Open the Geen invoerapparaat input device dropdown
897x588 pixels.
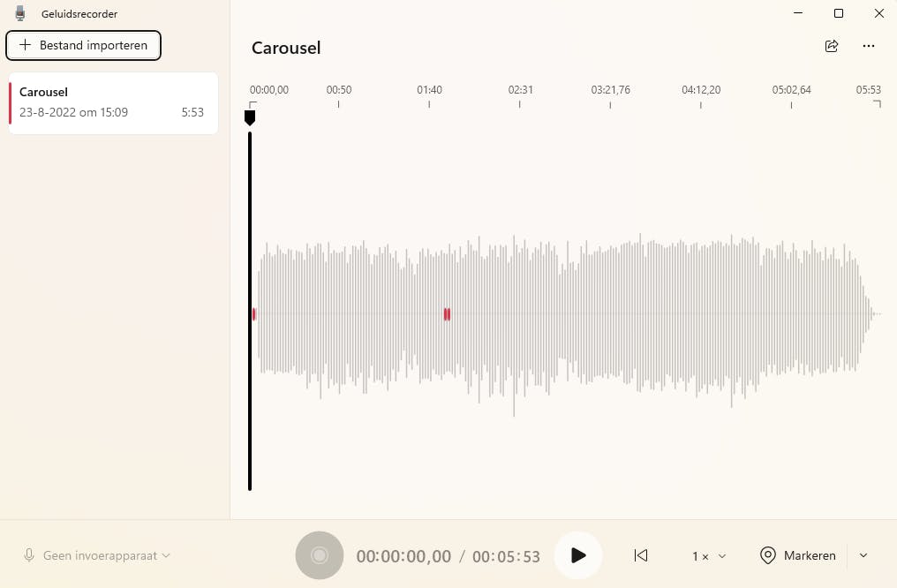click(x=106, y=555)
